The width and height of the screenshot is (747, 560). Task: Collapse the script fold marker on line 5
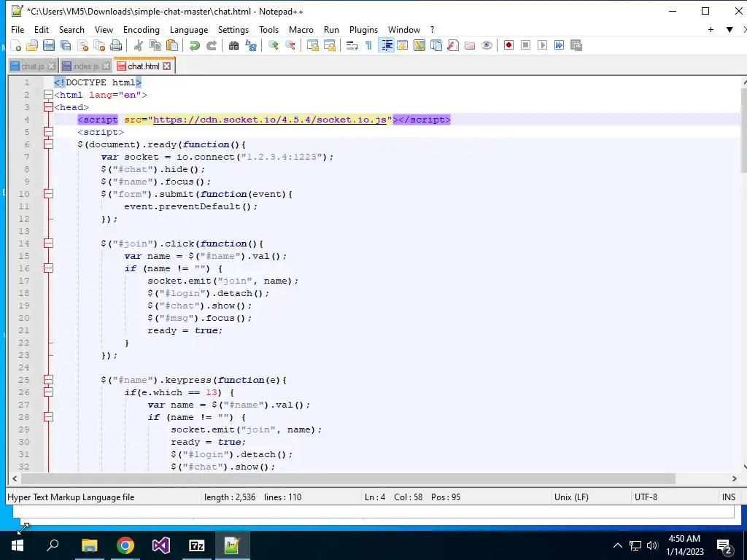[48, 132]
